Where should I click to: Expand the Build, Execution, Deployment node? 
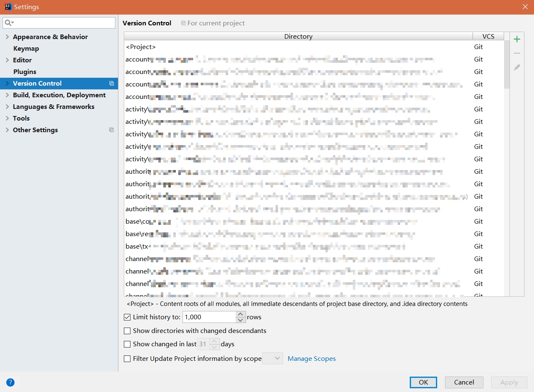(x=7, y=95)
